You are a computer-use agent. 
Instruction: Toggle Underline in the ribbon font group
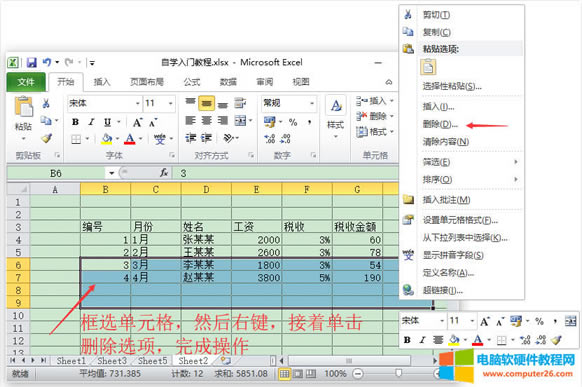pyautogui.click(x=107, y=122)
